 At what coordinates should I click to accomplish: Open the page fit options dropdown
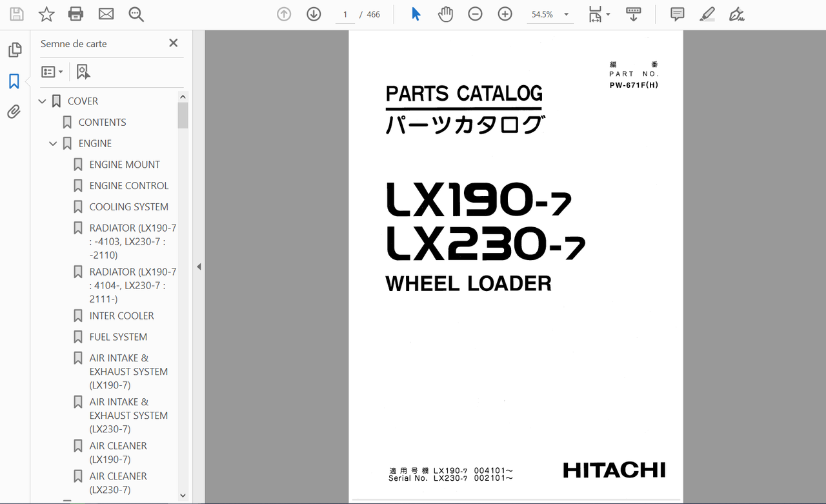[599, 14]
